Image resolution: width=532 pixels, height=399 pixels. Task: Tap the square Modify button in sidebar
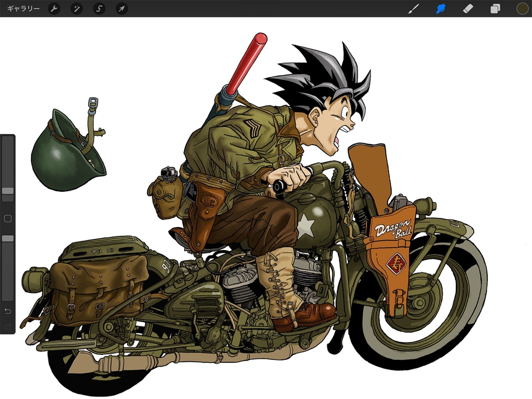pos(7,218)
